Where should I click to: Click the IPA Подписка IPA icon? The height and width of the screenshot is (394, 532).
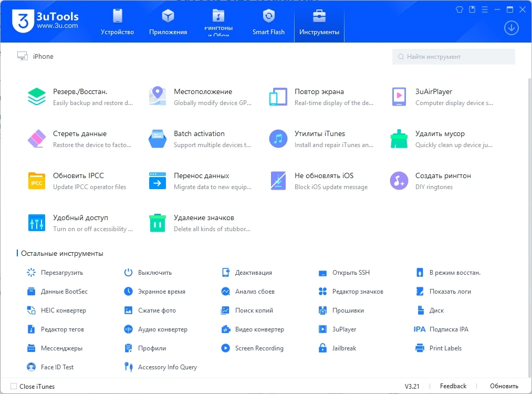420,329
